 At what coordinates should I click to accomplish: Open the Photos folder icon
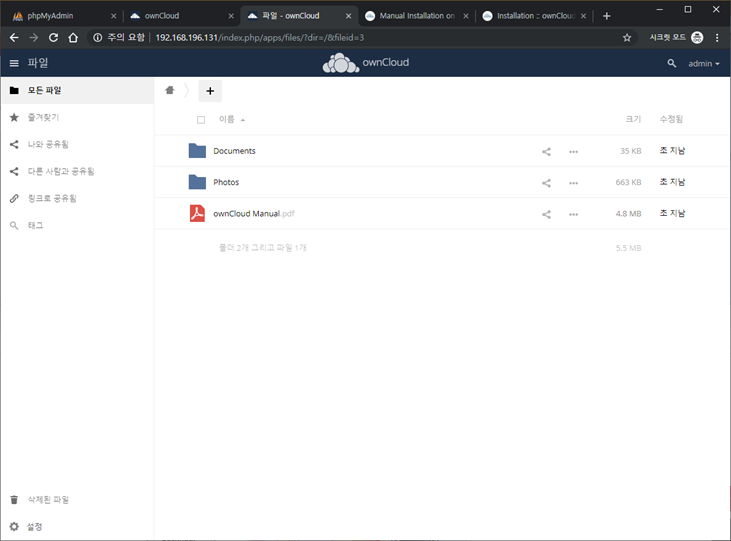pyautogui.click(x=197, y=182)
